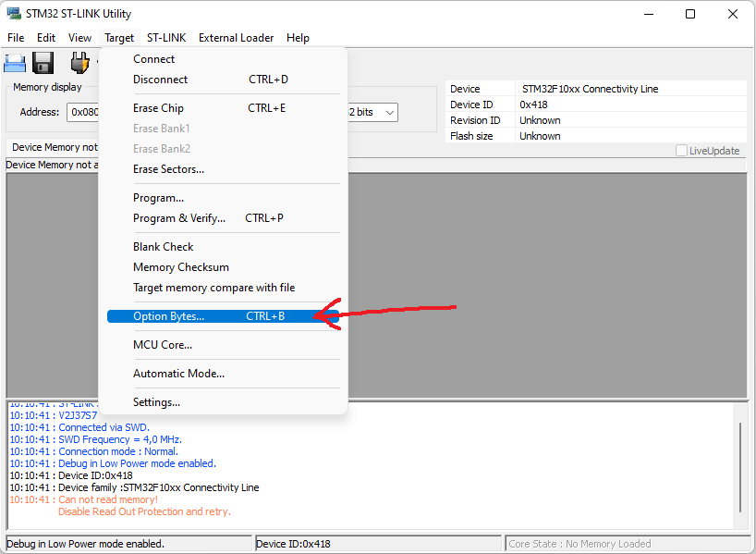Click the save floppy disk icon

click(x=43, y=63)
